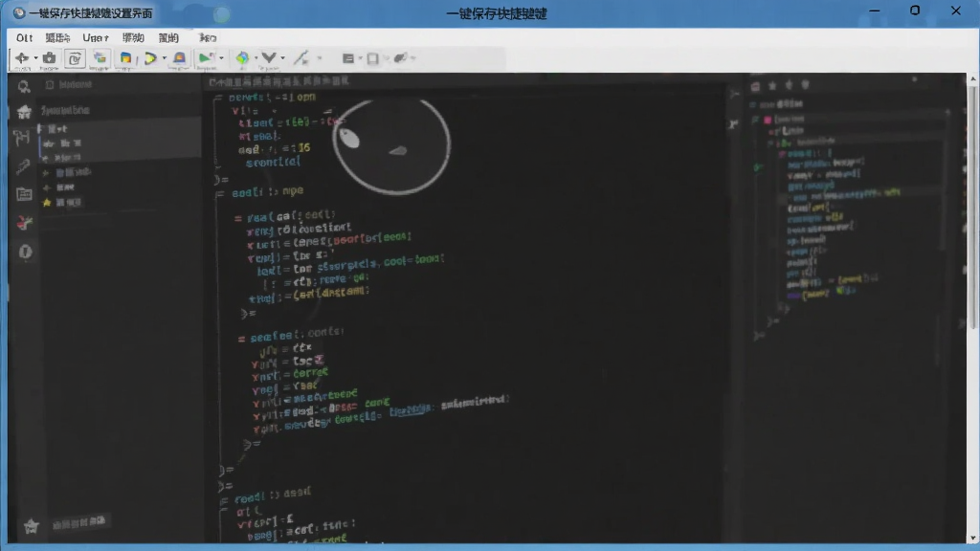Click the scroll up arrow on right scrollbar
The width and height of the screenshot is (980, 551).
972,79
